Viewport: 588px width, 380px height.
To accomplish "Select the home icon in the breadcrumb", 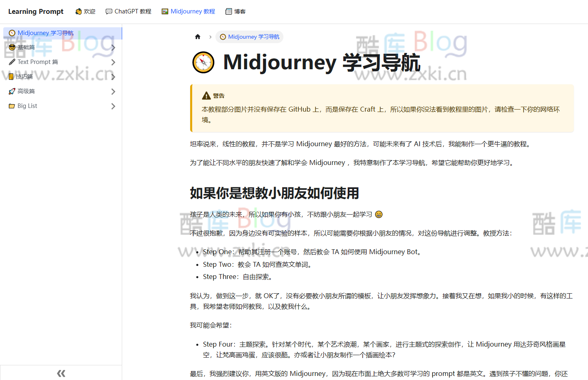I will (197, 37).
